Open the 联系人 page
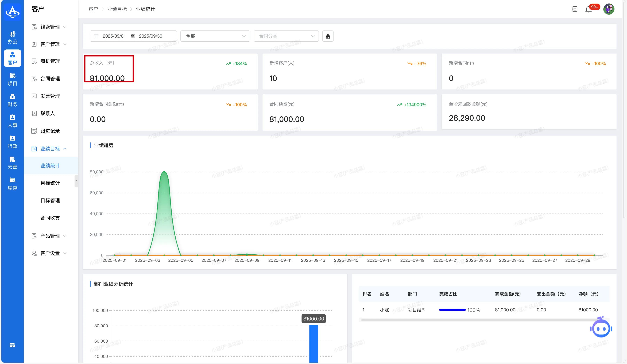627x364 pixels. click(x=47, y=113)
